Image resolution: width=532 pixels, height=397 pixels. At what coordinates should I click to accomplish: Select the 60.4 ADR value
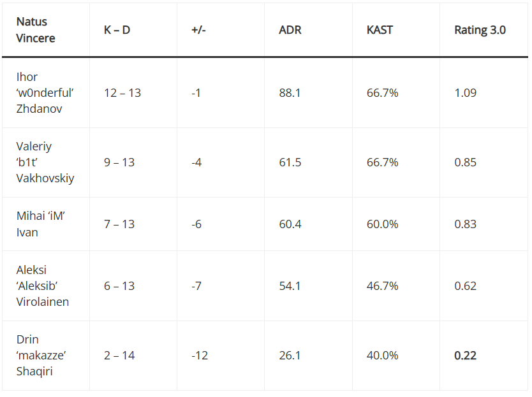click(x=290, y=224)
